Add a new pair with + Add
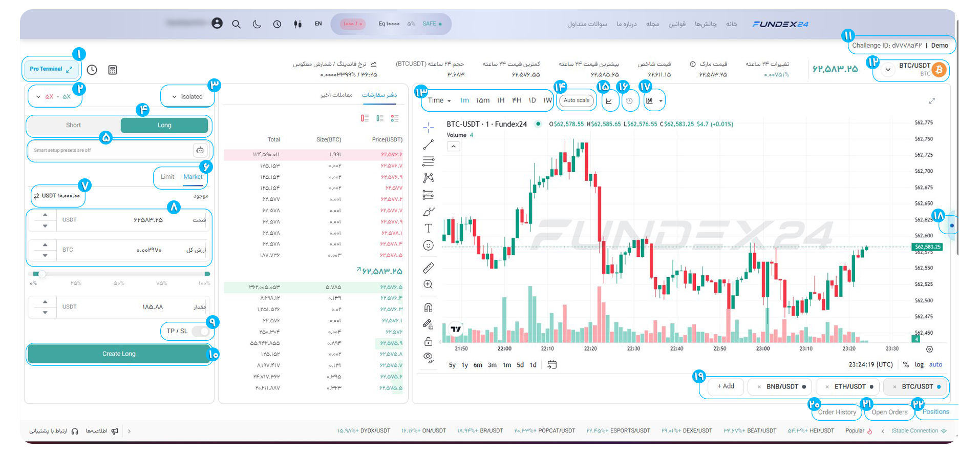The image size is (980, 453). click(726, 386)
